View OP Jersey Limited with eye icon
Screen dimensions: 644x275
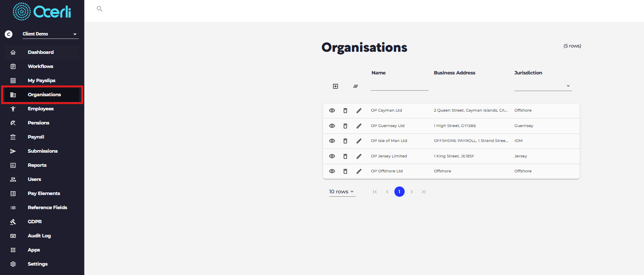[x=332, y=156]
